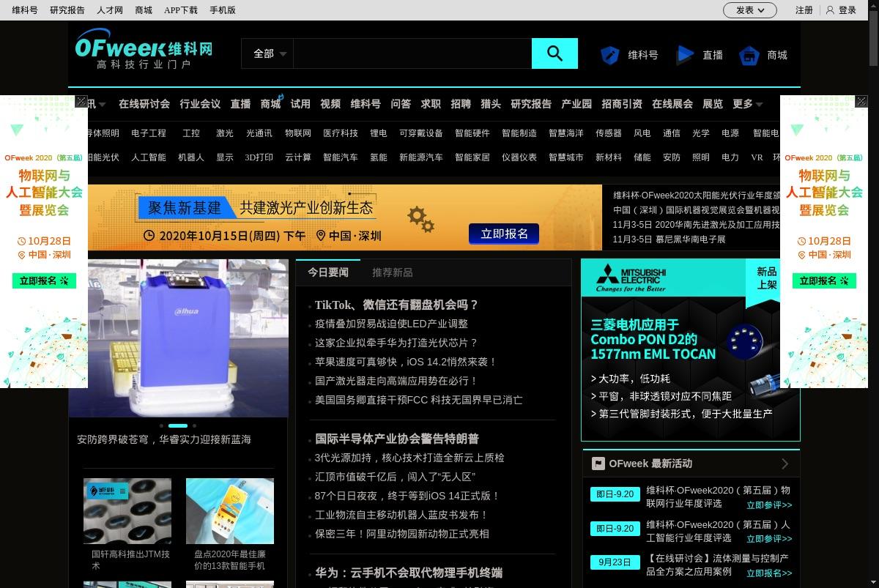The image size is (879, 588).
Task: Click Mitsubishi Electric logo in ad
Action: click(x=631, y=279)
